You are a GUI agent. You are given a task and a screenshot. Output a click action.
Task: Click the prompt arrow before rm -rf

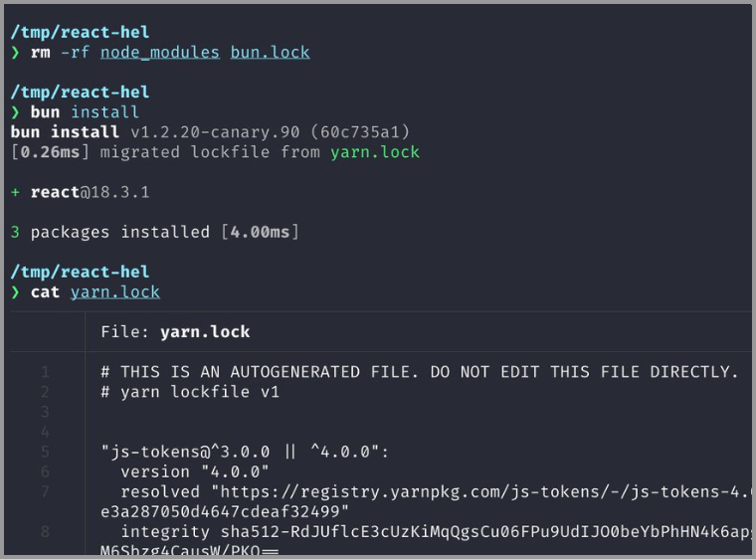pyautogui.click(x=15, y=53)
